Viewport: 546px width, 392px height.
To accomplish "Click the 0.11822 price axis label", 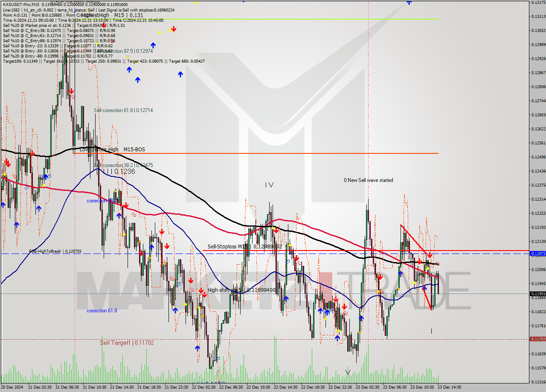I will [x=538, y=311].
